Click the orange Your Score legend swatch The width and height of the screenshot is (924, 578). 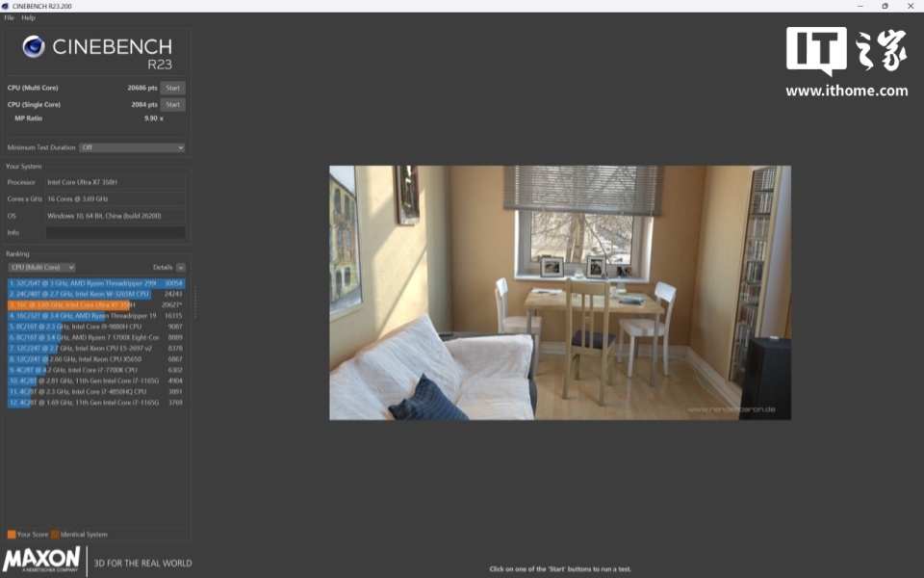coord(12,535)
